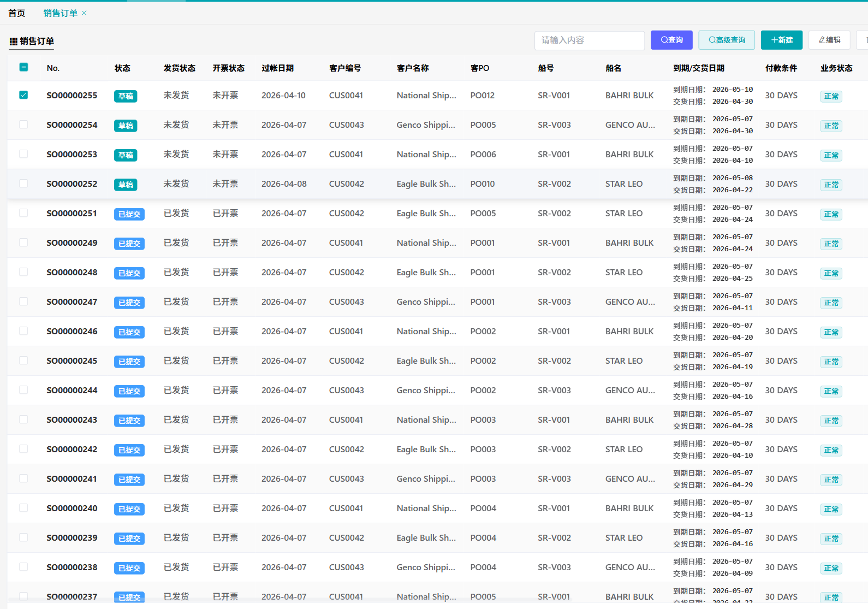Click the 已提交 badge on SO00000249
Screen dimensions: 868x609
pyautogui.click(x=129, y=244)
